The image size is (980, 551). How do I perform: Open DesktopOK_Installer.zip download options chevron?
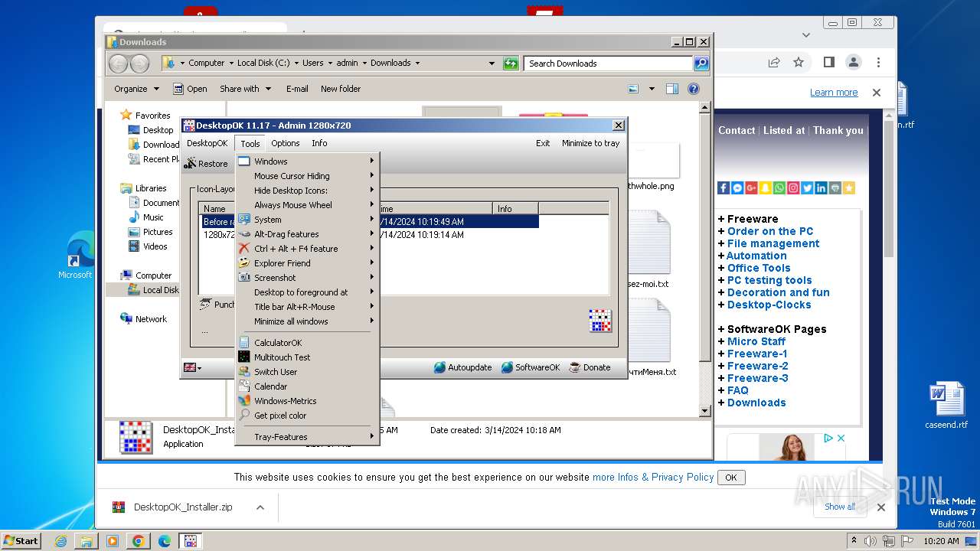(260, 507)
